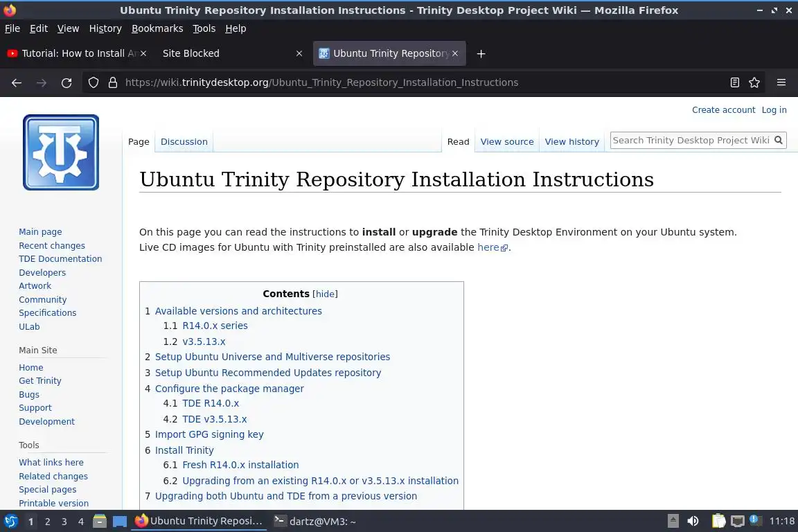Switch to the Tutorial: How to Install tab
The height and width of the screenshot is (532, 798).
76,53
